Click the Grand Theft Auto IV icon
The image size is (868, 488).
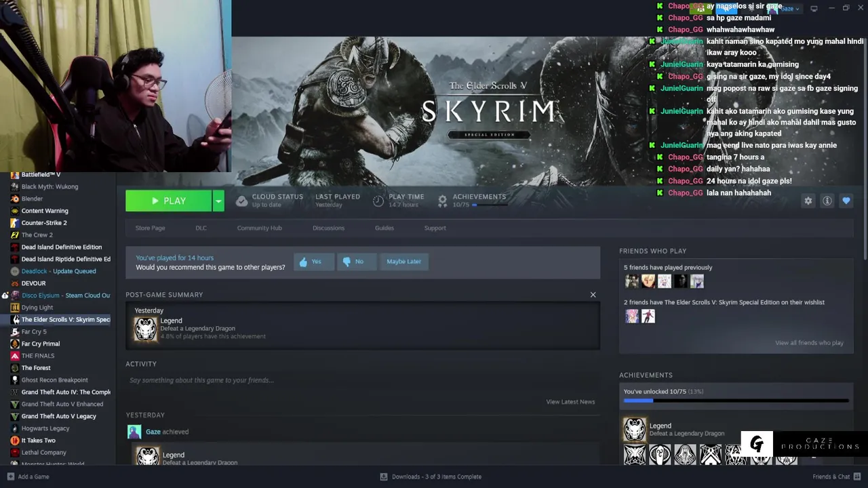(x=15, y=392)
